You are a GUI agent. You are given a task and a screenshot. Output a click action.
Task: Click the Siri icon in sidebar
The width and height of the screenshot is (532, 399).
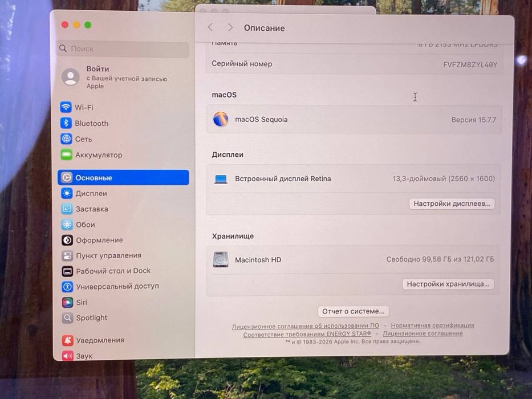pos(67,302)
